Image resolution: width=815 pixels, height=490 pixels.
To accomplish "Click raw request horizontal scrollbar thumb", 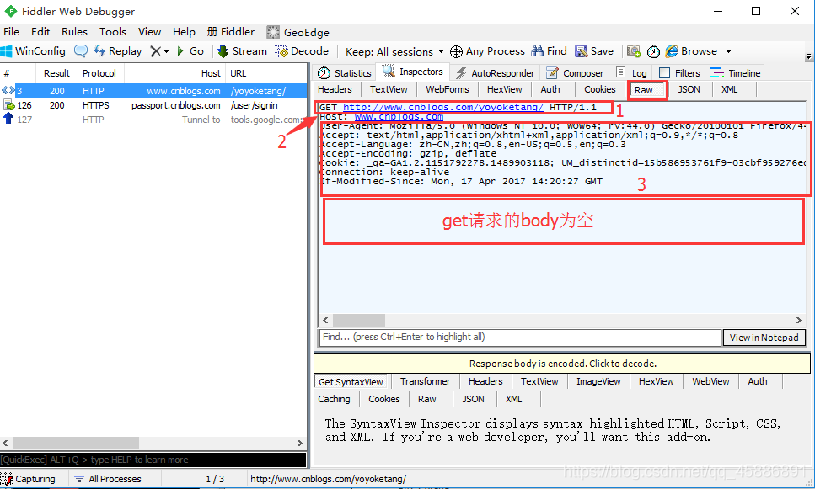I will tap(359, 320).
